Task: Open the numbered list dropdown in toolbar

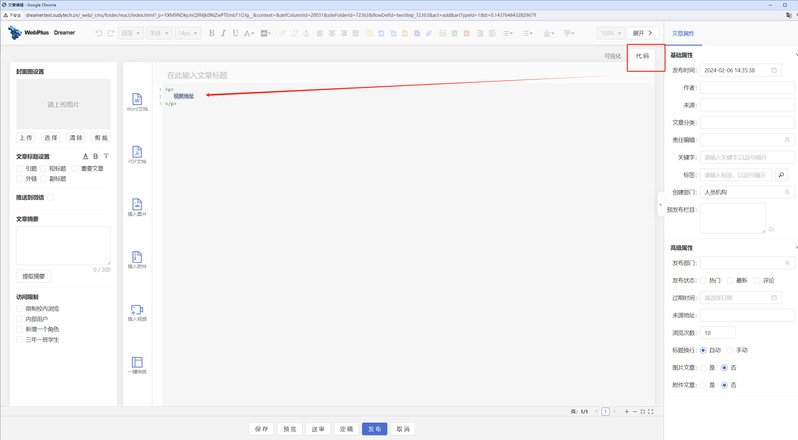Action: click(x=508, y=33)
